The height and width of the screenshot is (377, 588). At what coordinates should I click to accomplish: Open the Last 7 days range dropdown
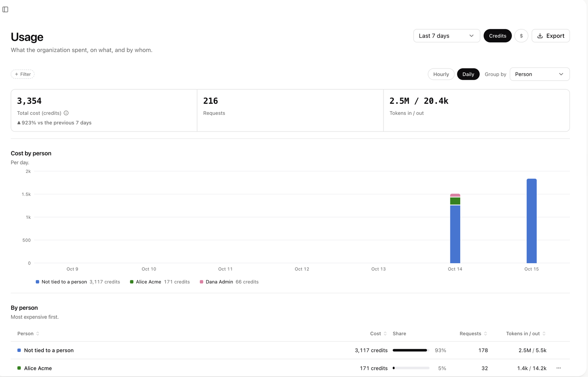446,36
